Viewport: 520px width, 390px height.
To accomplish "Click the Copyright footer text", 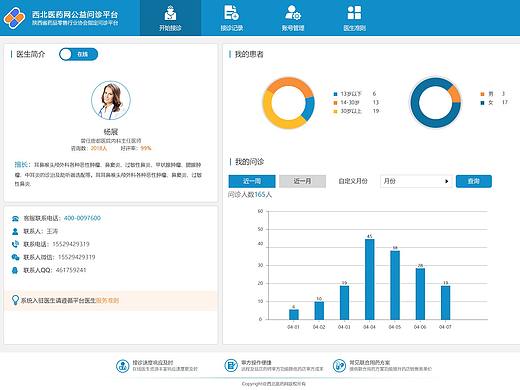I will pos(274,384).
